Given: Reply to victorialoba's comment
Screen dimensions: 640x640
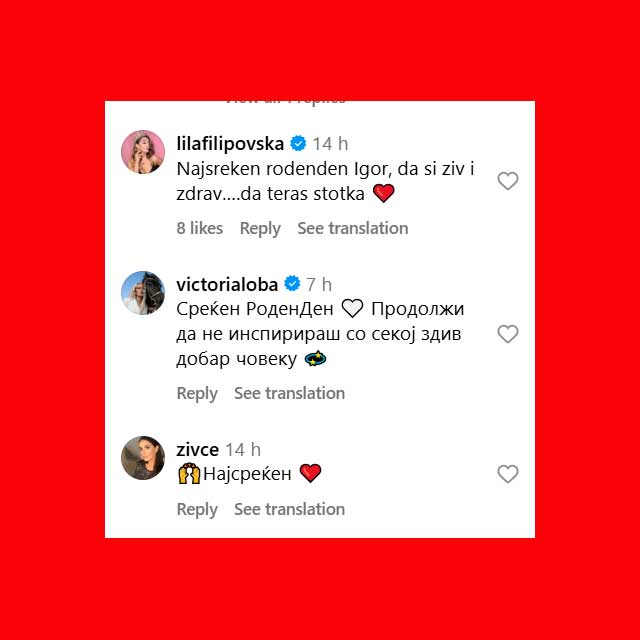Looking at the screenshot, I should pos(197,393).
